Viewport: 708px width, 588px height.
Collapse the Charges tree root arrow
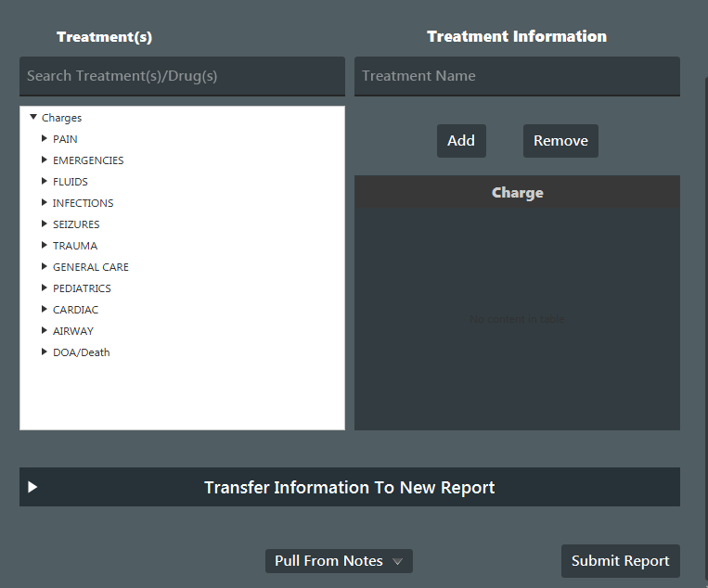point(33,118)
